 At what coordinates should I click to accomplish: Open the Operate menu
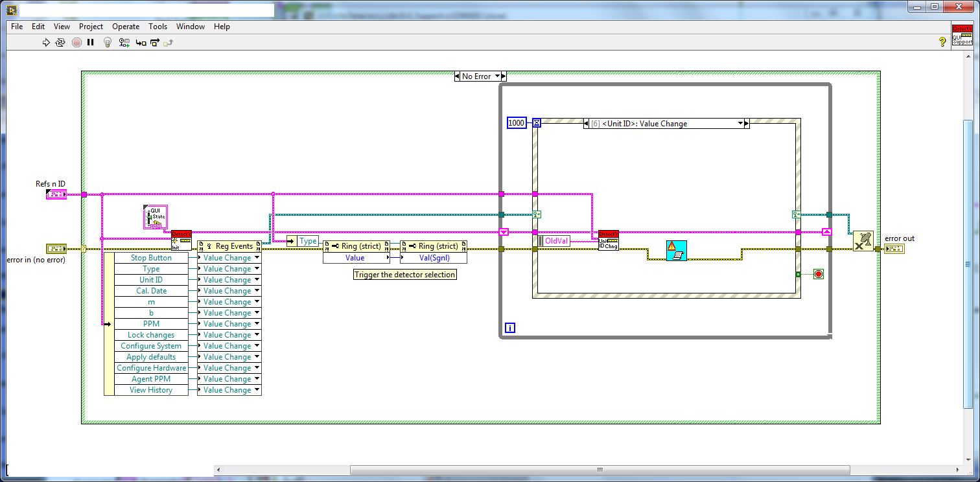tap(126, 27)
